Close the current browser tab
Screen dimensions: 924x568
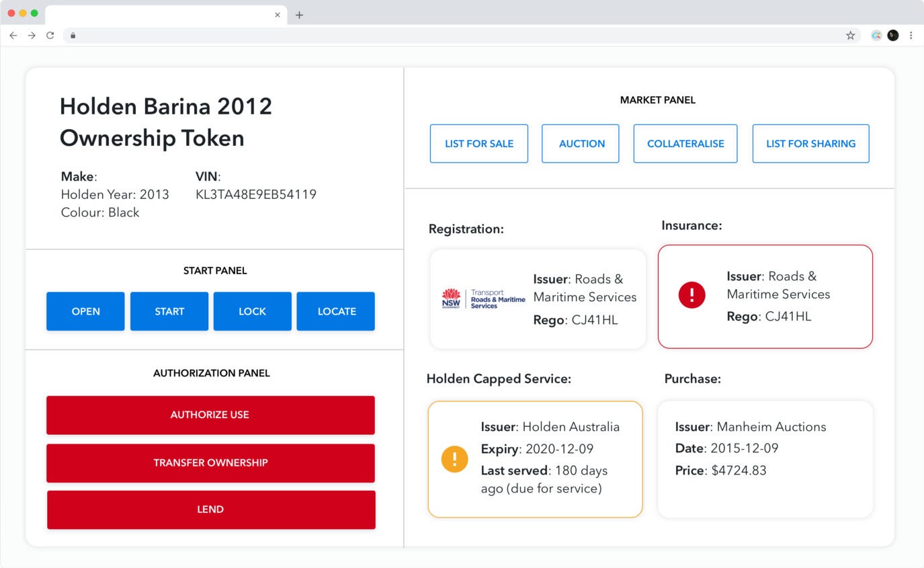pyautogui.click(x=278, y=15)
